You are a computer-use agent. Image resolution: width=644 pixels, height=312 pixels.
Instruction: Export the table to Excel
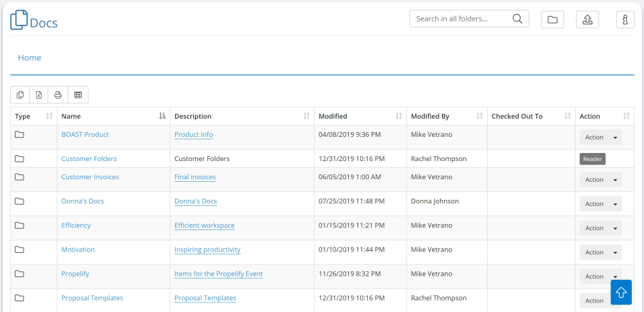click(39, 95)
